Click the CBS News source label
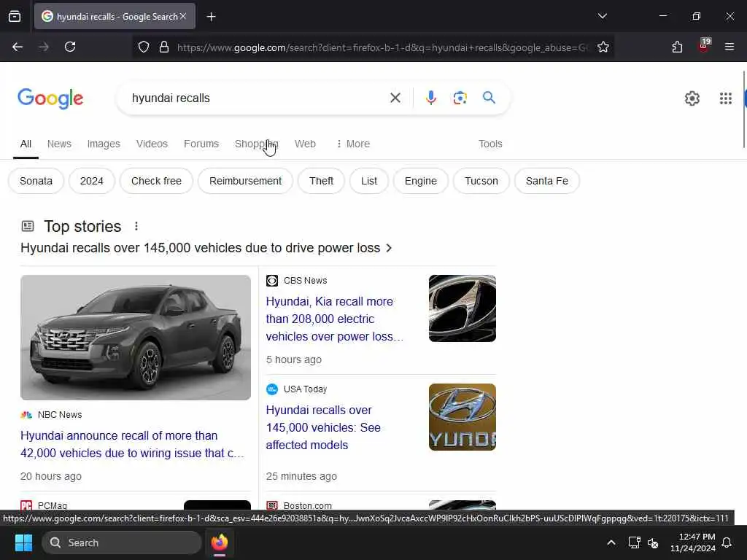Image resolution: width=747 pixels, height=560 pixels. pos(305,281)
